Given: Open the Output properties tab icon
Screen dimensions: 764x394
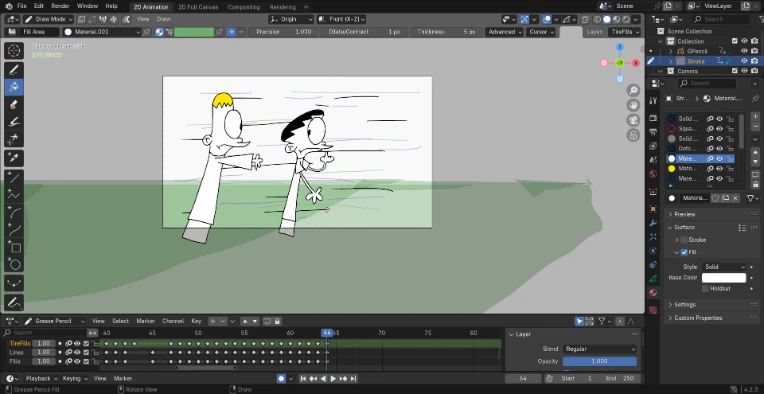Looking at the screenshot, I should click(x=653, y=132).
